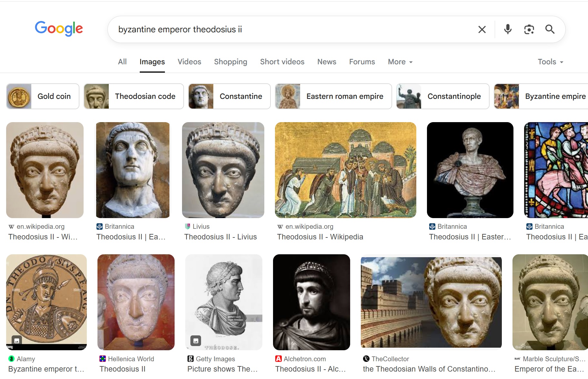The image size is (588, 379).
Task: Open the Alchetron black-and-white portrait image
Action: pyautogui.click(x=311, y=302)
